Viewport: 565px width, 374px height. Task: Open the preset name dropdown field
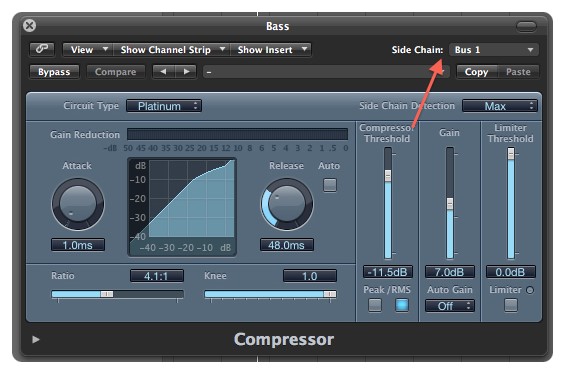pos(326,72)
